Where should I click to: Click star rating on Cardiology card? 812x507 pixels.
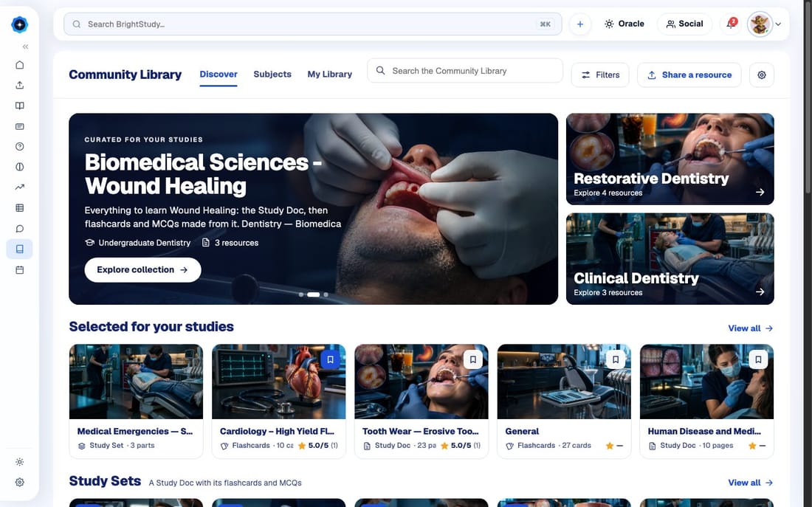click(317, 445)
